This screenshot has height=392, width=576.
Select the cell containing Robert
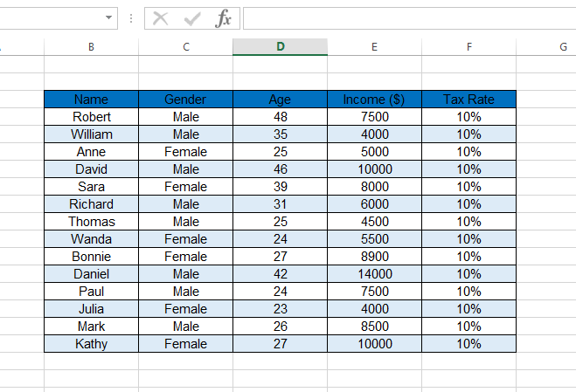(x=91, y=117)
